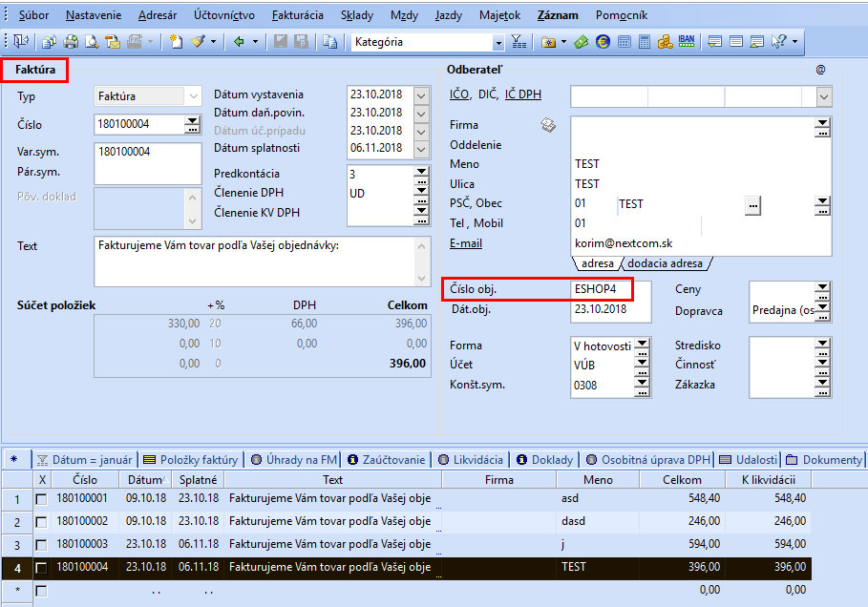Image resolution: width=868 pixels, height=607 pixels.
Task: Click the address book icon next to Firma
Action: coord(548,125)
